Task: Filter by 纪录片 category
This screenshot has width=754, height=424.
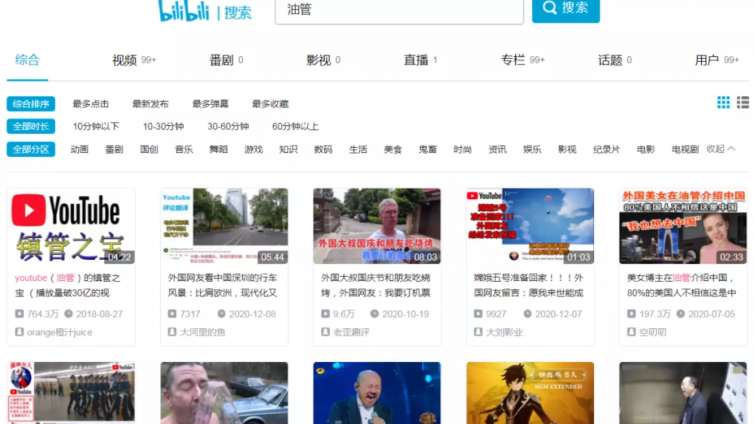Action: click(606, 150)
